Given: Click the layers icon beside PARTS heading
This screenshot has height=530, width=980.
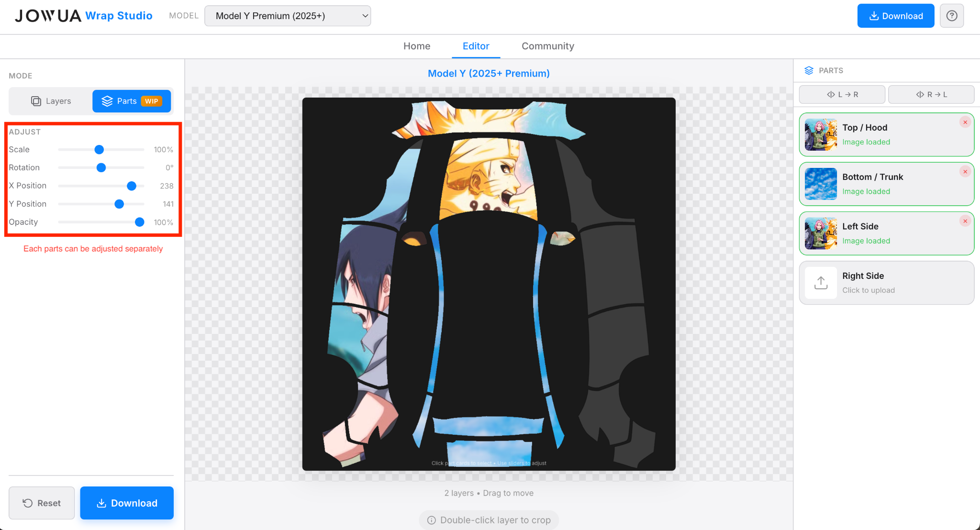Looking at the screenshot, I should (809, 70).
